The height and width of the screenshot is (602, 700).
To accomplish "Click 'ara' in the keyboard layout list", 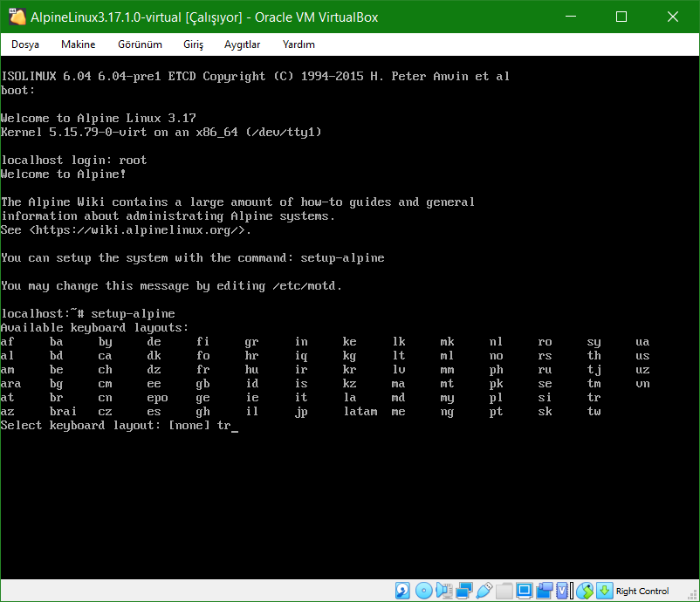I will [x=11, y=384].
